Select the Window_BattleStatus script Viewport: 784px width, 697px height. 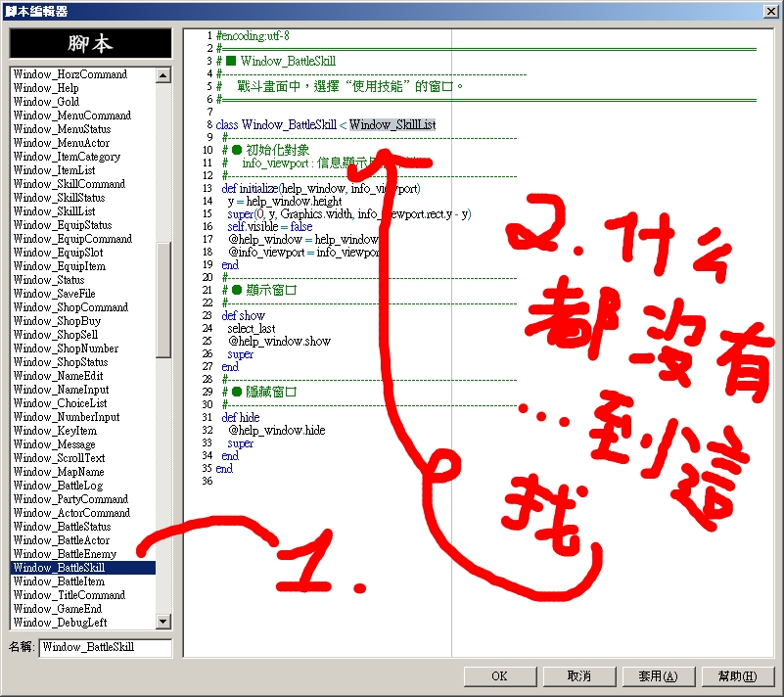[x=83, y=527]
